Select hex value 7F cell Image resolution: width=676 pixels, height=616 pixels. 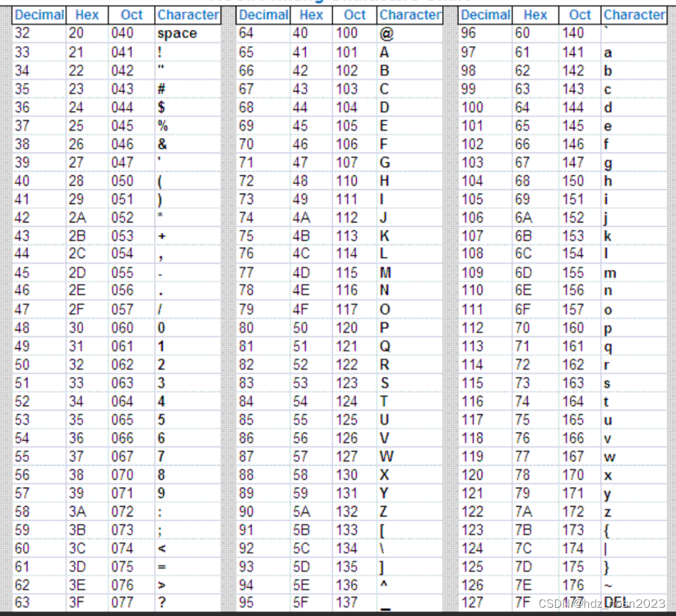tap(535, 602)
